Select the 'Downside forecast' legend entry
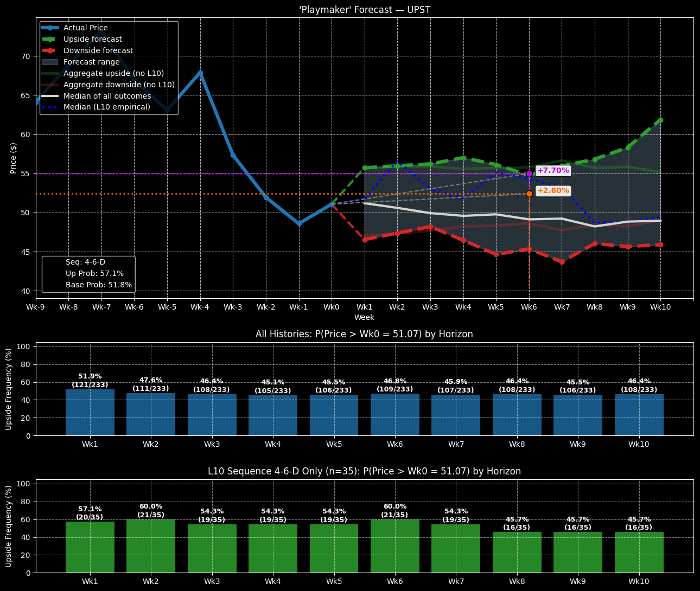 click(x=87, y=50)
